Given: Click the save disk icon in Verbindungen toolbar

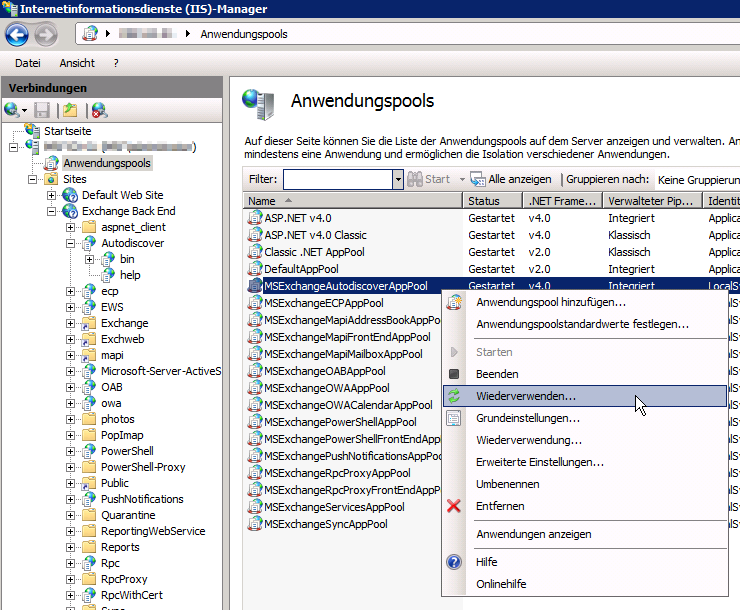Looking at the screenshot, I should pyautogui.click(x=42, y=110).
